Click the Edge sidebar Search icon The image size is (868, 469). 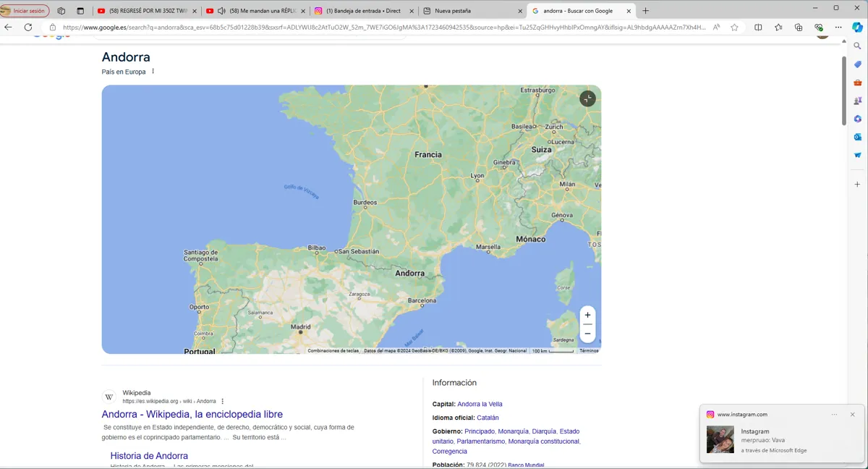tap(858, 46)
